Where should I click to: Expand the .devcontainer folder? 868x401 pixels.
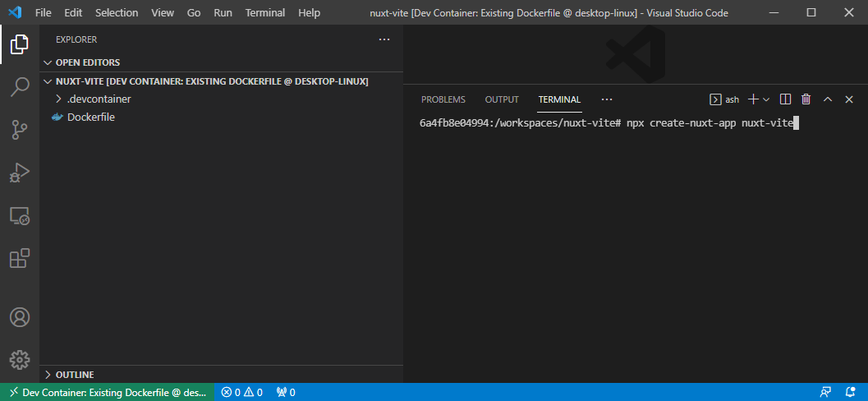pyautogui.click(x=222, y=99)
